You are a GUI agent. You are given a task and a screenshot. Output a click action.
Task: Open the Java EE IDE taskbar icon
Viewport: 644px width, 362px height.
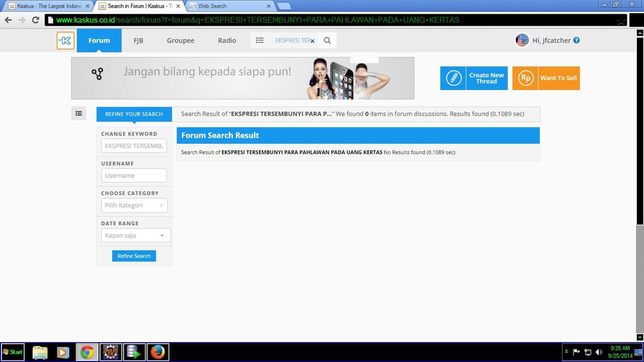[111, 352]
